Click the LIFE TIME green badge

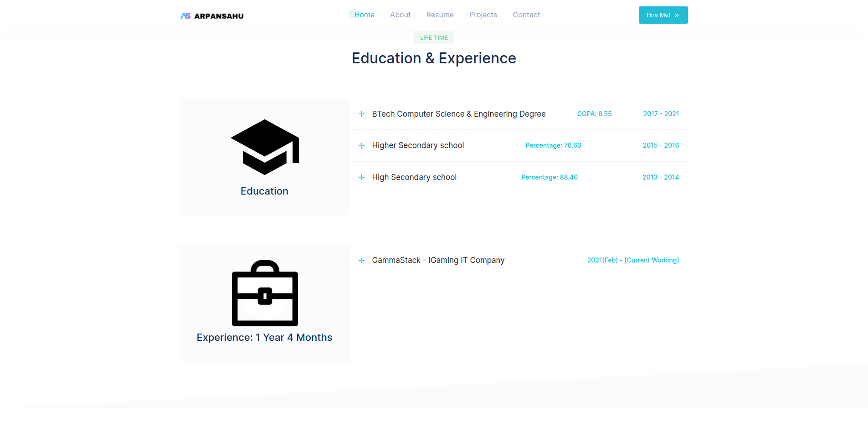tap(434, 38)
